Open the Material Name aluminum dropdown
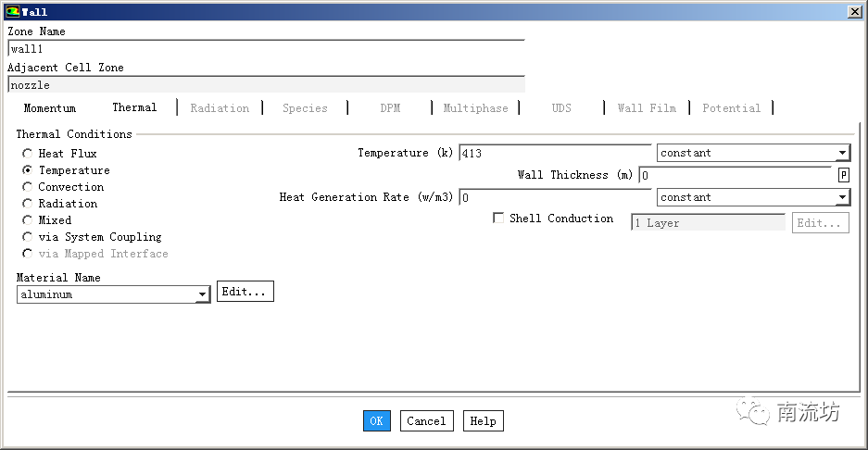This screenshot has height=450, width=868. click(x=114, y=294)
